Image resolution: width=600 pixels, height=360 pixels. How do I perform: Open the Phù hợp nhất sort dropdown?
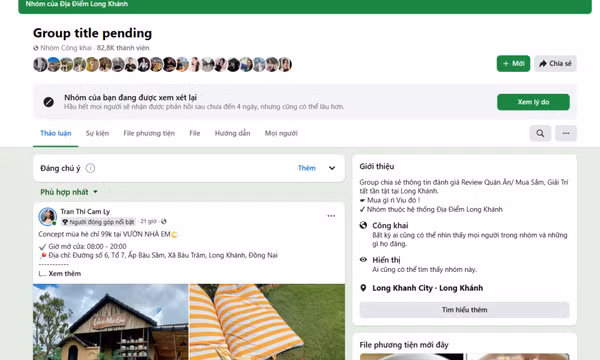click(69, 192)
